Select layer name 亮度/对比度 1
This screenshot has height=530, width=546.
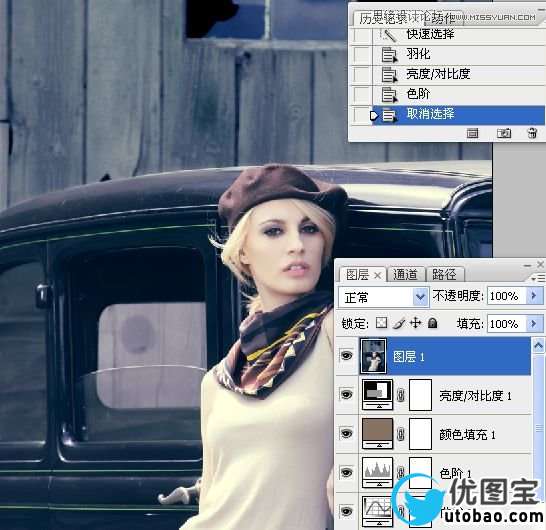point(475,396)
